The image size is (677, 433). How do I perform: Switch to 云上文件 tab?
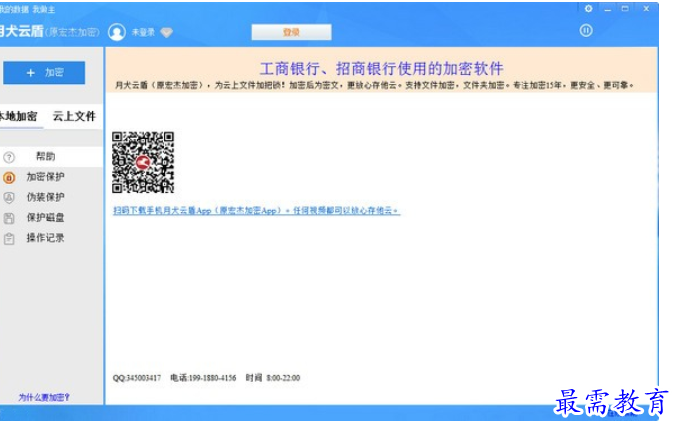point(74,116)
